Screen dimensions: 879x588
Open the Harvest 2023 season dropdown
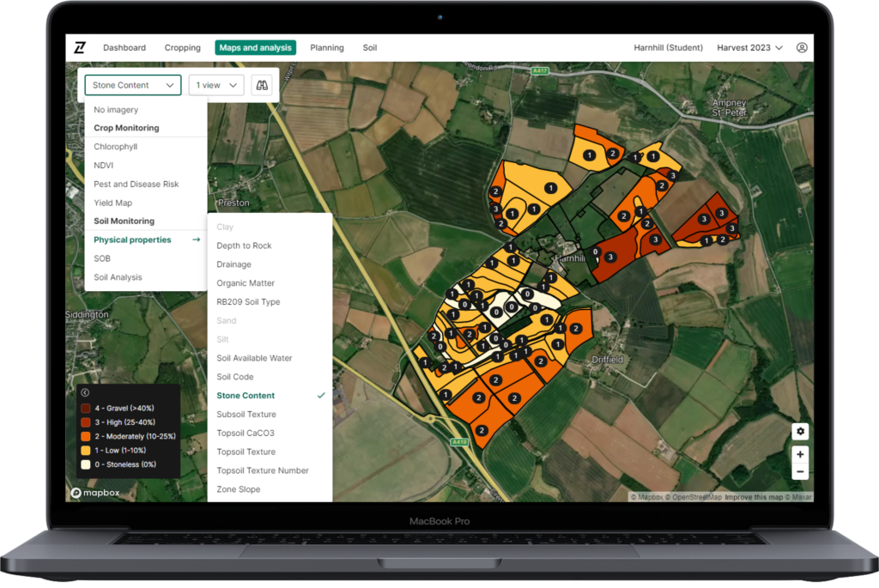[749, 48]
